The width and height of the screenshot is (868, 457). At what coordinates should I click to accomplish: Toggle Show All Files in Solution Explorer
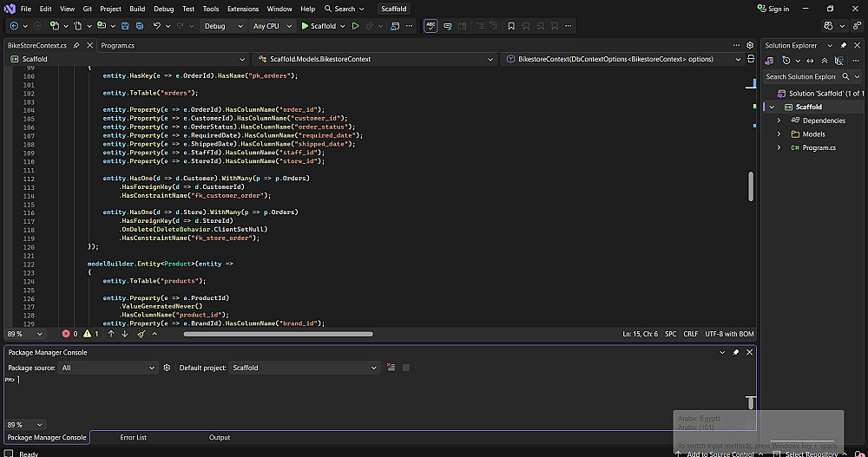[839, 61]
